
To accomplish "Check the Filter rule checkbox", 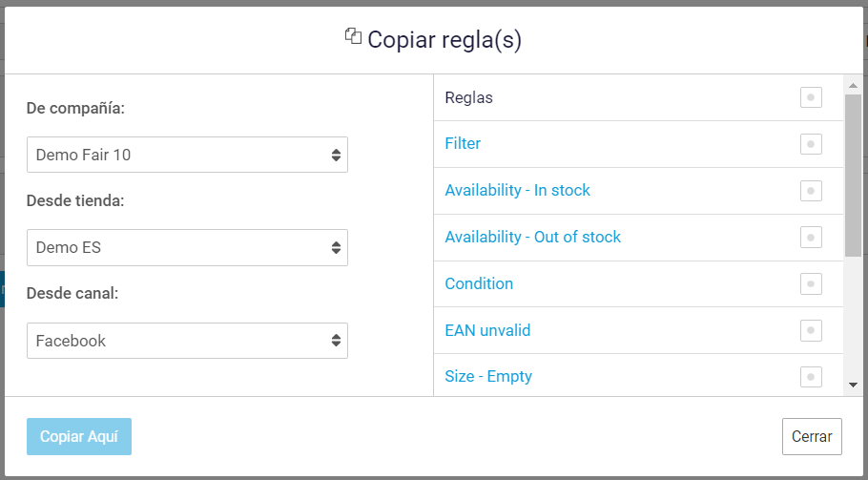I will click(x=811, y=144).
